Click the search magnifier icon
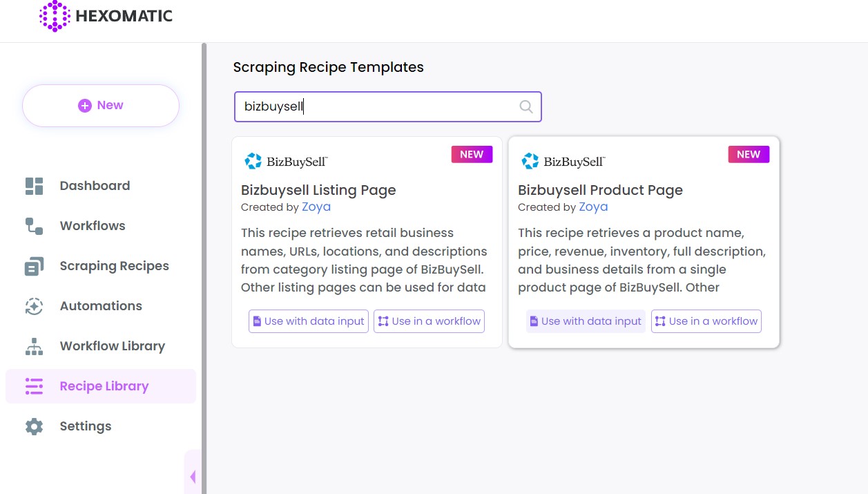Screen dimensions: 868x494 [525, 106]
